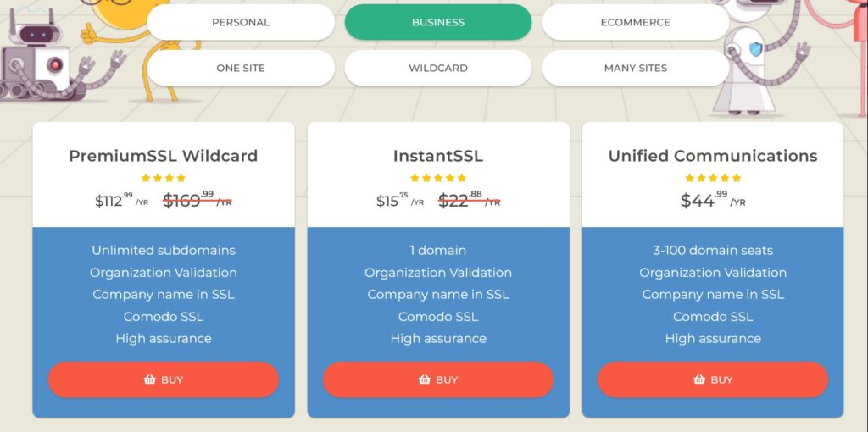Click the PremiumSSL Wildcard $112.99 price
The image size is (868, 432).
coord(122,200)
